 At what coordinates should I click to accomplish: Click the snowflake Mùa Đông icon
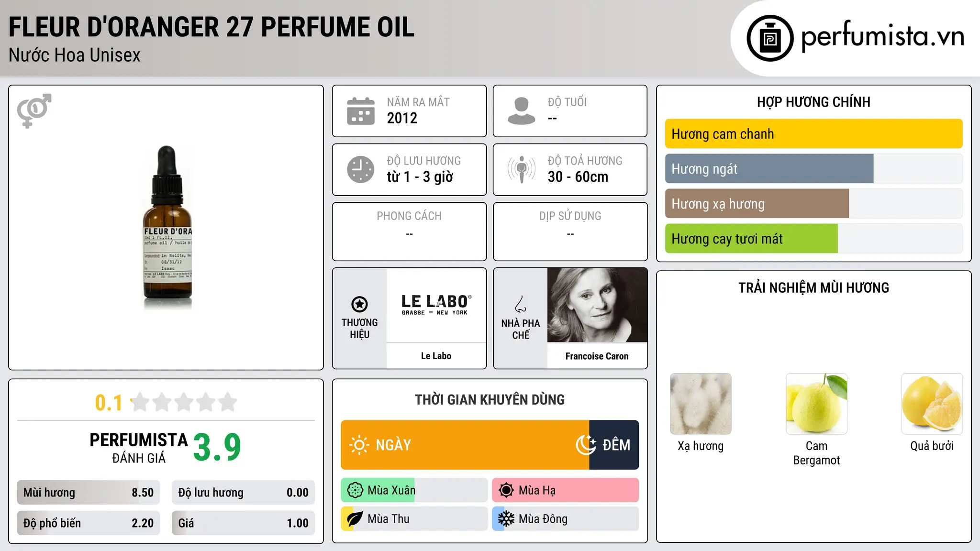pyautogui.click(x=506, y=519)
